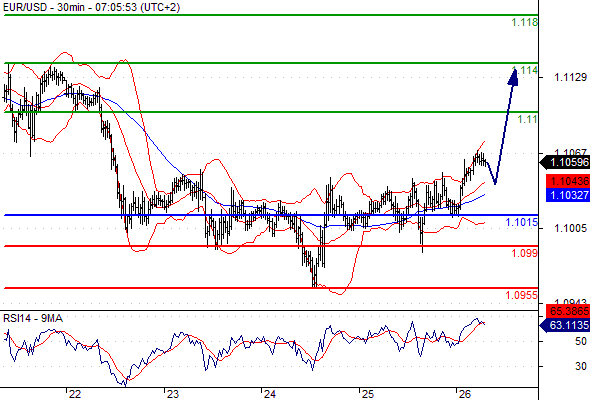
Task: Click date 25 on the time axis
Action: click(x=367, y=394)
